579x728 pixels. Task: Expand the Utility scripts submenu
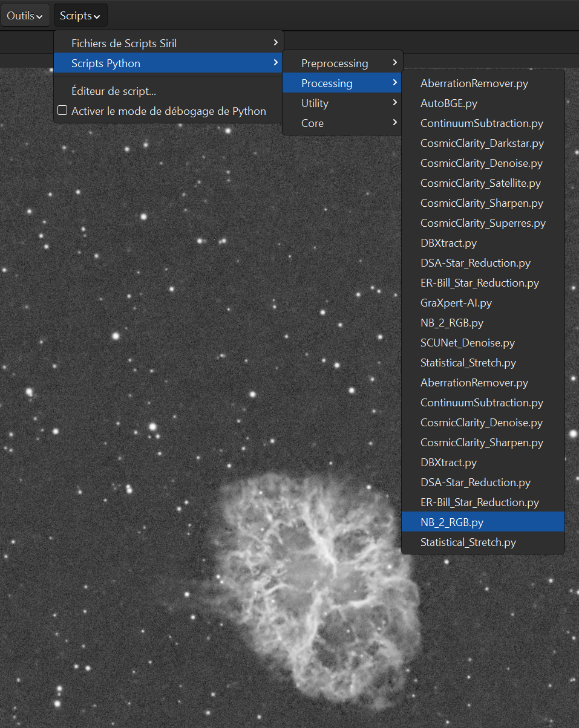342,103
